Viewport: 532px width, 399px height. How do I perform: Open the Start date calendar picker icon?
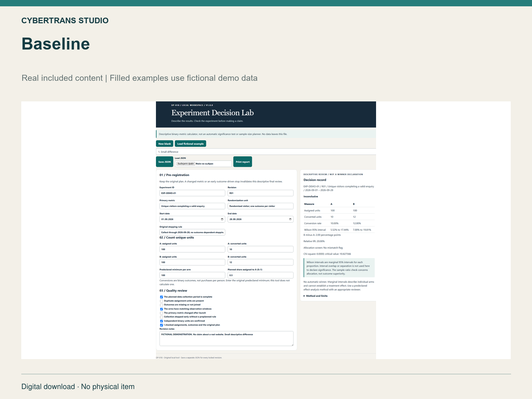(222, 219)
